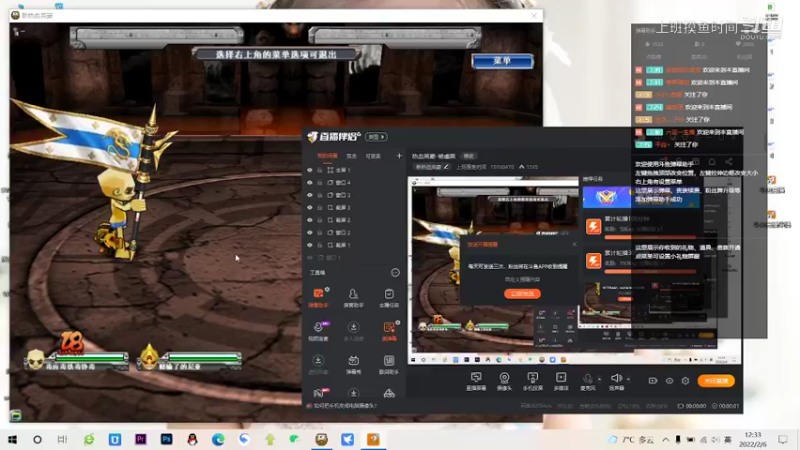Open the PK tool with red badge

point(319,393)
